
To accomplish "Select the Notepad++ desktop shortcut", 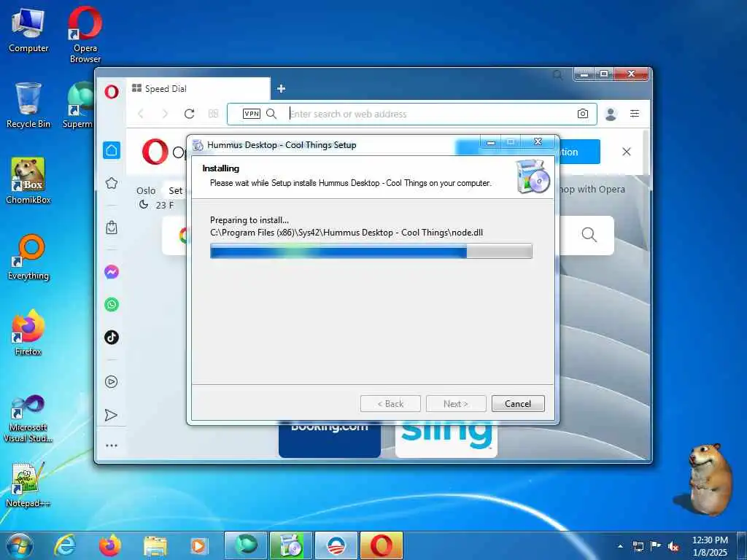I will 28,485.
